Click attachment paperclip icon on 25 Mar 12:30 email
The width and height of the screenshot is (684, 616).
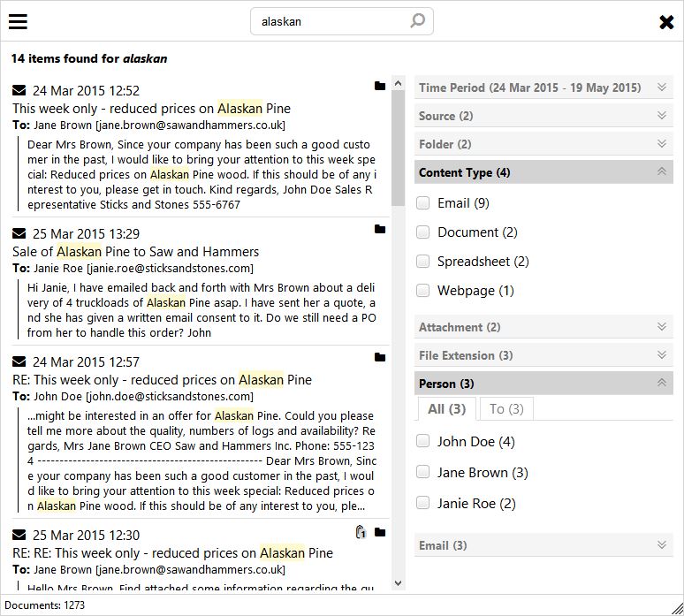coord(361,532)
